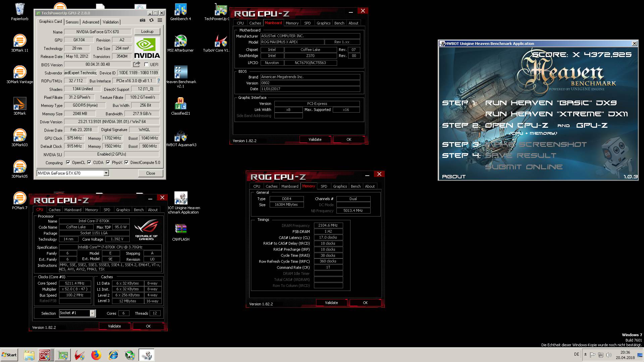Select Classified21 desktop icon

(x=180, y=106)
